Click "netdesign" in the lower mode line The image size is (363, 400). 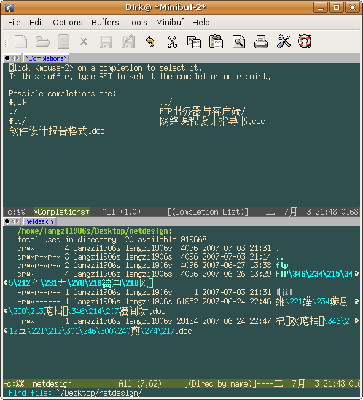(52, 384)
